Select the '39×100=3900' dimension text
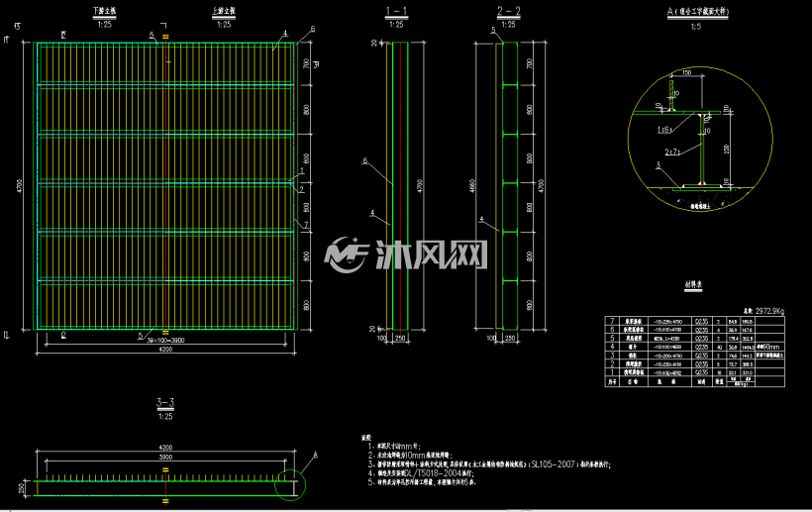812x512 pixels. [x=165, y=340]
